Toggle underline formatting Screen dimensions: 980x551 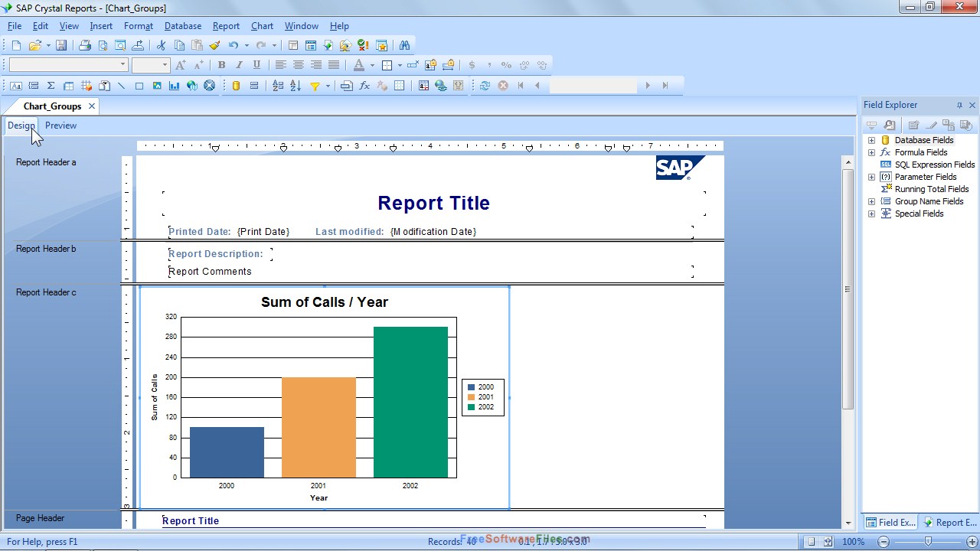(x=256, y=65)
